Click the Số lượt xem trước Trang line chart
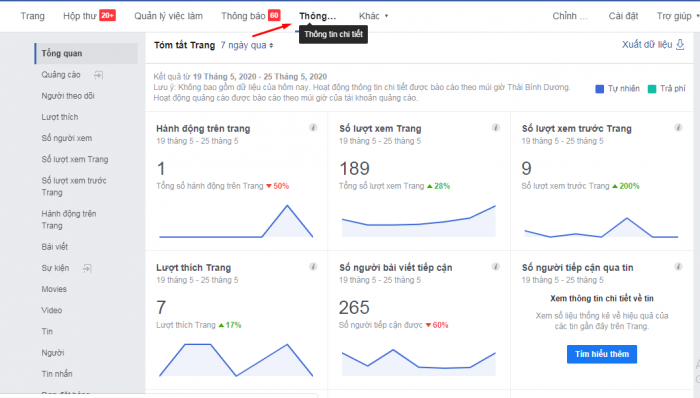Image resolution: width=700 pixels, height=398 pixels. 601,227
